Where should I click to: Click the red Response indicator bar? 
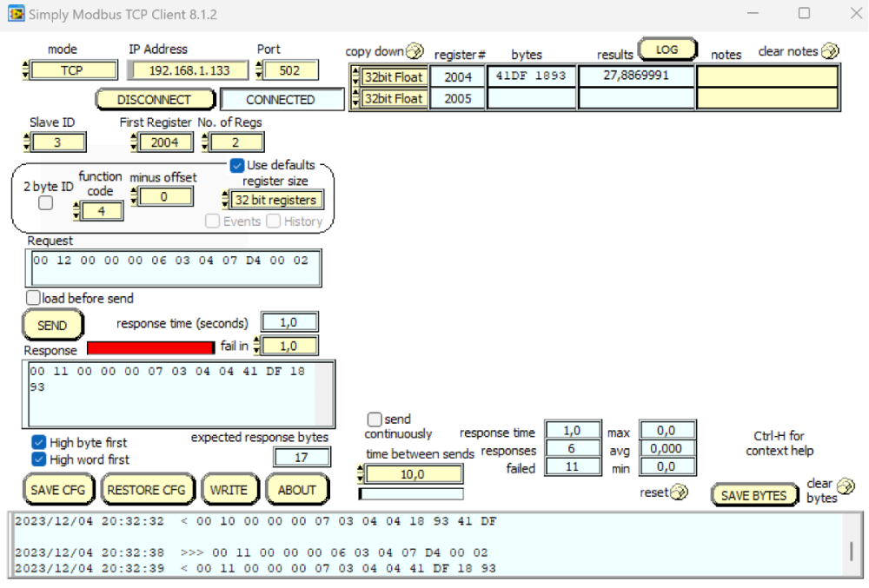150,347
